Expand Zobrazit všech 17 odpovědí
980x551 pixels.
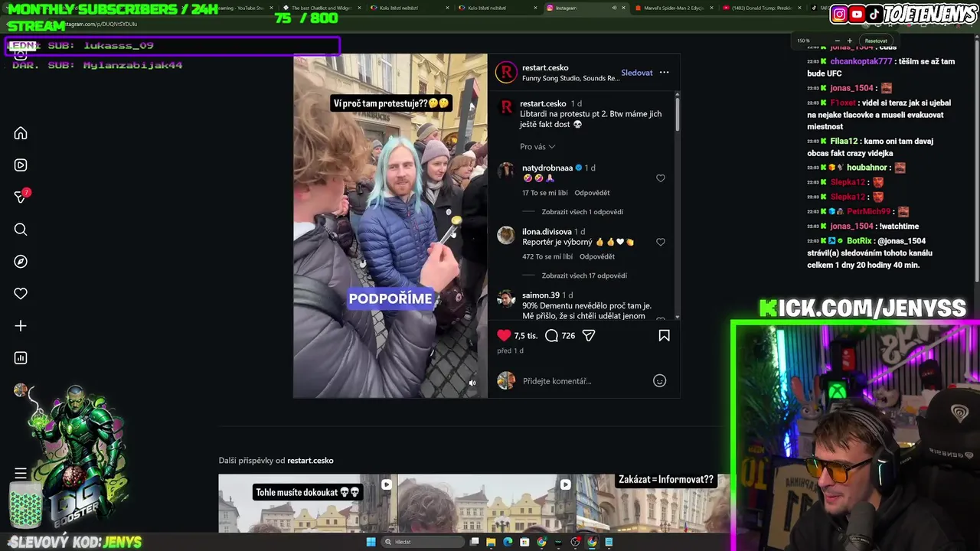[x=584, y=275]
